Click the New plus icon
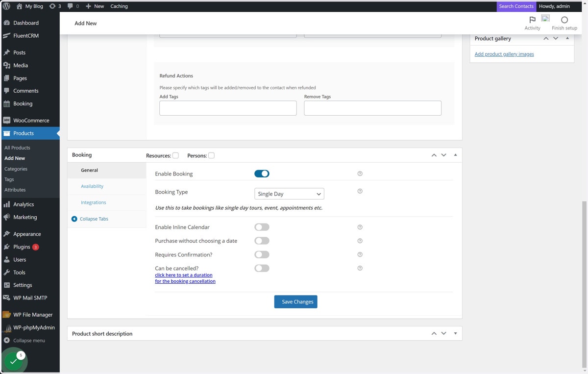Viewport: 588px width, 374px height. tap(88, 6)
